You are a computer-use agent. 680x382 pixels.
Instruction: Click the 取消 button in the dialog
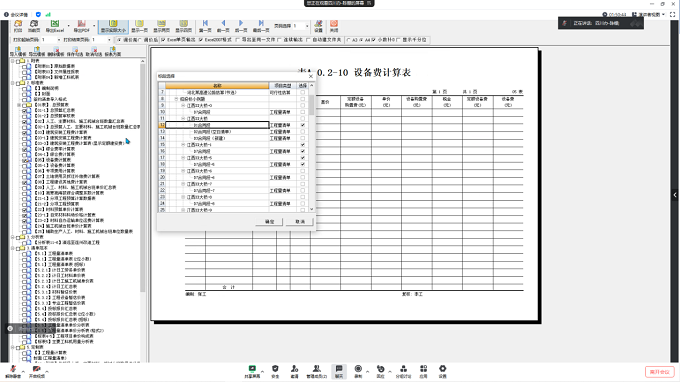(x=300, y=222)
